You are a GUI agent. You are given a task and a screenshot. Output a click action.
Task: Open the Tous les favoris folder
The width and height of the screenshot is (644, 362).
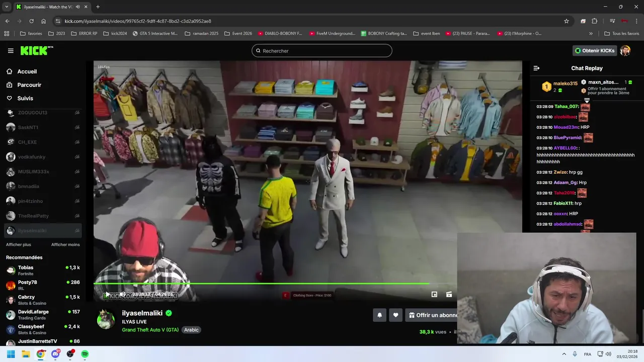(x=621, y=34)
